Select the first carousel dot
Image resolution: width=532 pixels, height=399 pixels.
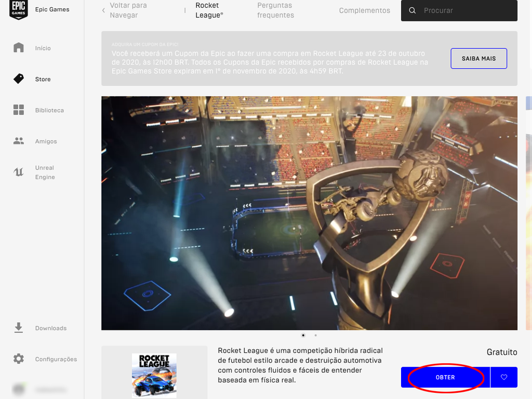pyautogui.click(x=303, y=335)
